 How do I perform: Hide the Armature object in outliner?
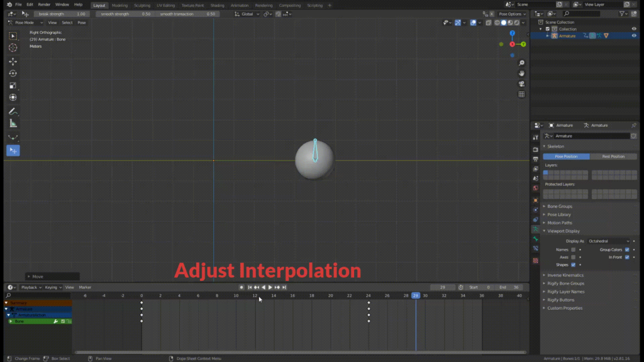(634, 36)
